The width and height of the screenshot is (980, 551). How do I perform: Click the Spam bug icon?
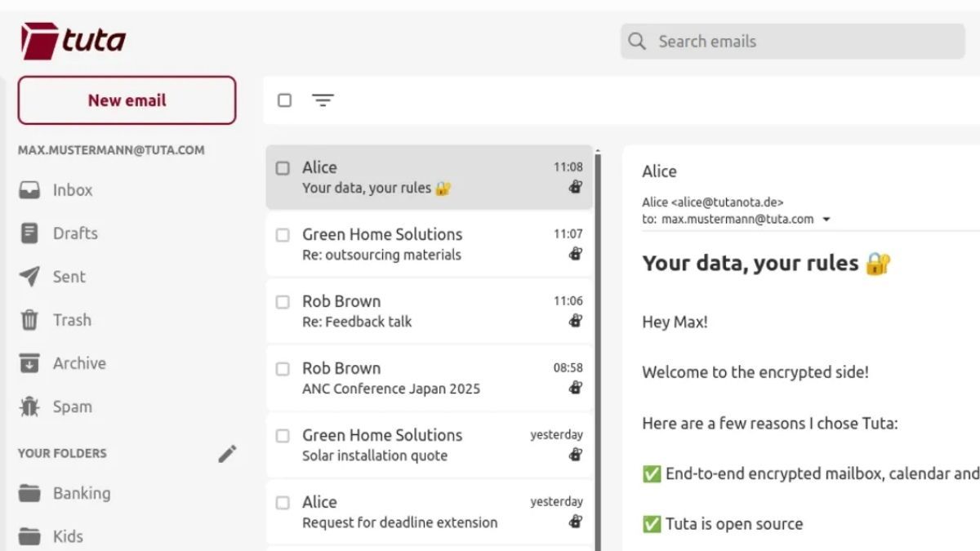29,407
